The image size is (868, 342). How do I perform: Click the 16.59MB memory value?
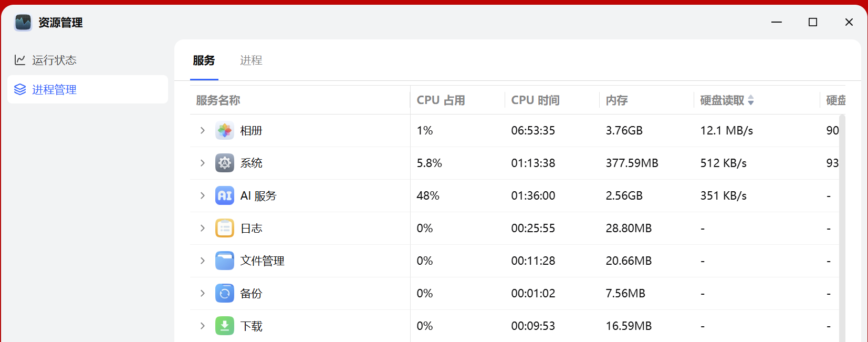point(629,326)
